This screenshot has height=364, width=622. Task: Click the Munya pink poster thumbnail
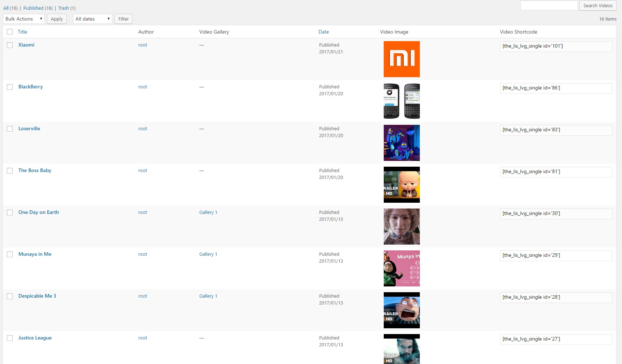click(x=402, y=268)
